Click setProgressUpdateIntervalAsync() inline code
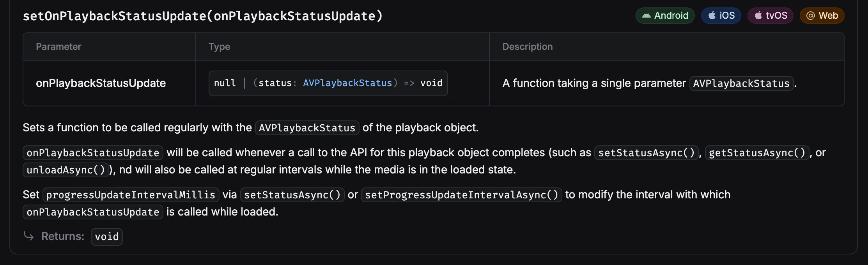868x265 pixels. click(x=461, y=195)
